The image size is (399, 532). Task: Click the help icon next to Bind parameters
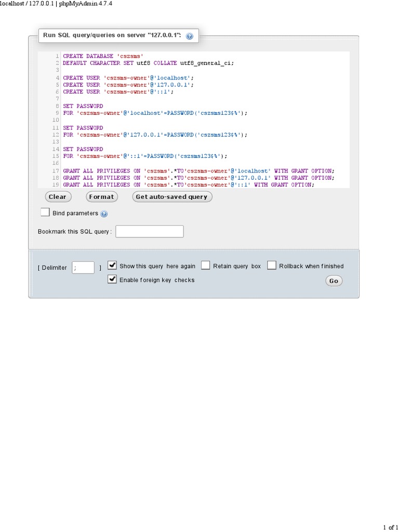point(104,214)
